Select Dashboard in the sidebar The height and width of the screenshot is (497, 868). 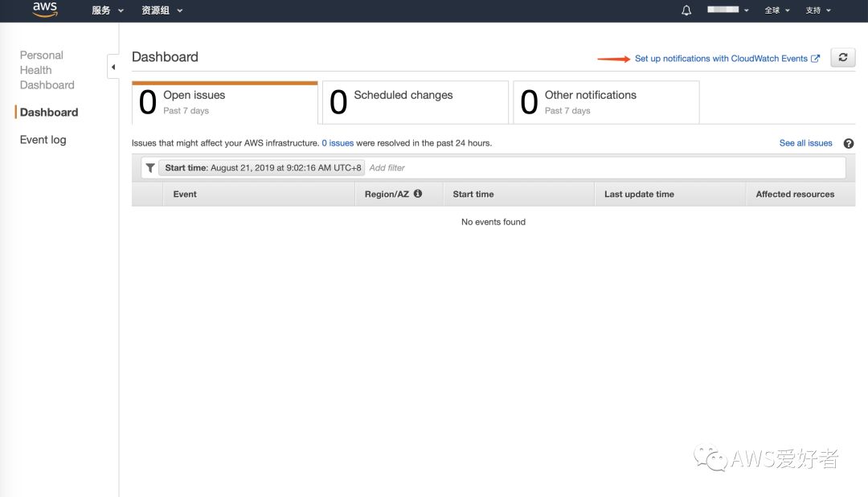pyautogui.click(x=49, y=113)
